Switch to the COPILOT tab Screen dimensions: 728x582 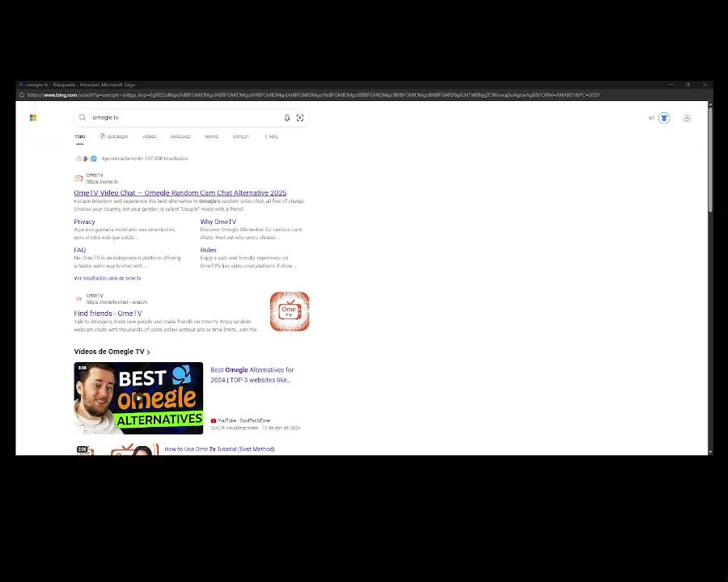pyautogui.click(x=241, y=137)
